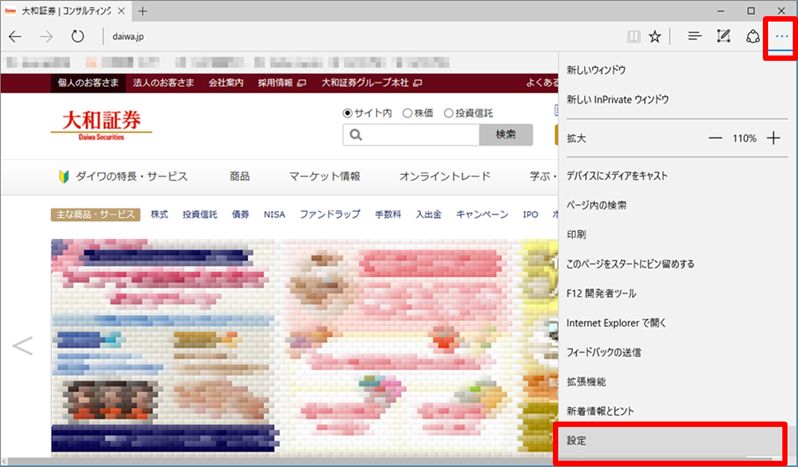Image resolution: width=798 pixels, height=467 pixels.
Task: Open マーケット情報 navigation menu
Action: (325, 177)
